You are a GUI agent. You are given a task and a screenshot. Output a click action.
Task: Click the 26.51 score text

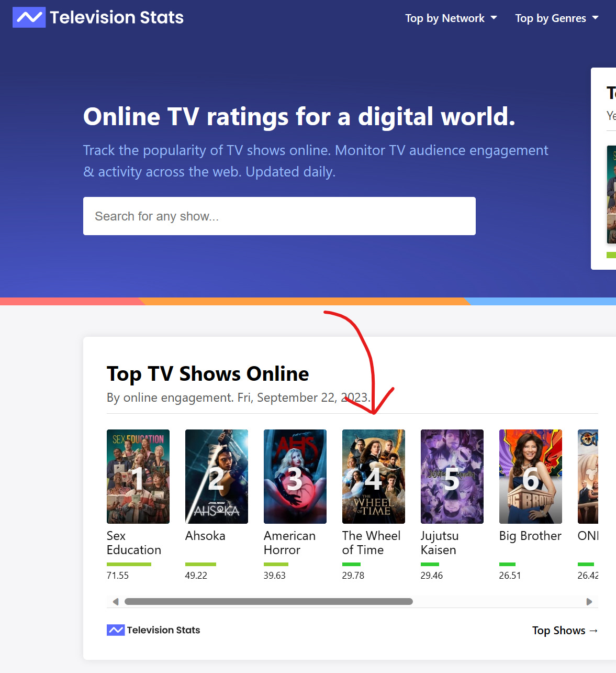click(x=510, y=575)
